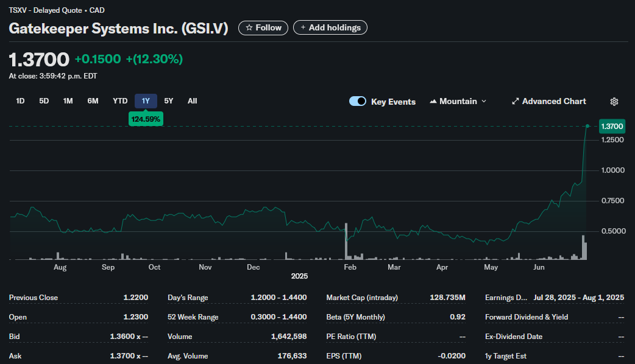The image size is (635, 364).
Task: Toggle the Key Events switch
Action: (358, 101)
